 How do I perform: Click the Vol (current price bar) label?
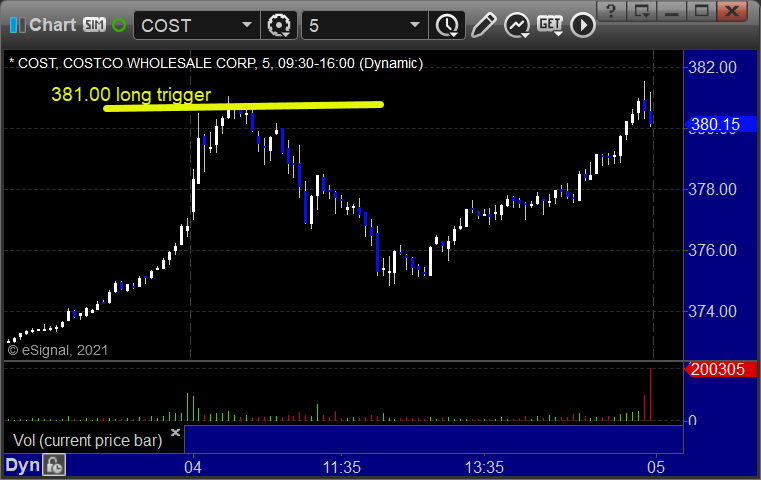click(x=88, y=440)
